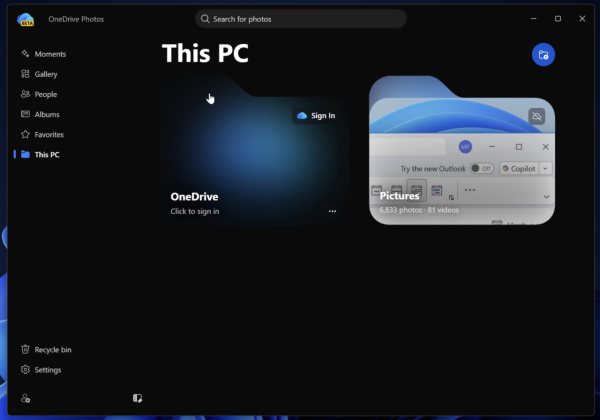Toggle the sidebar collapse icon
Viewport: 600px width, 420px height.
click(137, 398)
